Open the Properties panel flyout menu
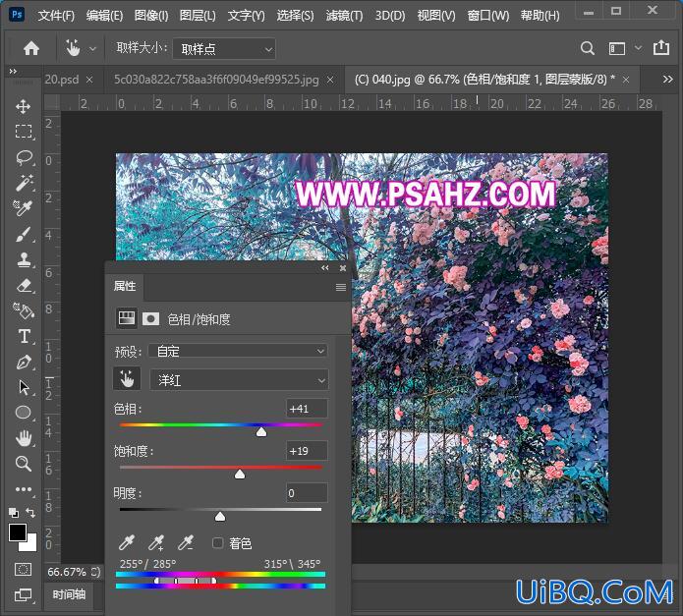 tap(341, 287)
